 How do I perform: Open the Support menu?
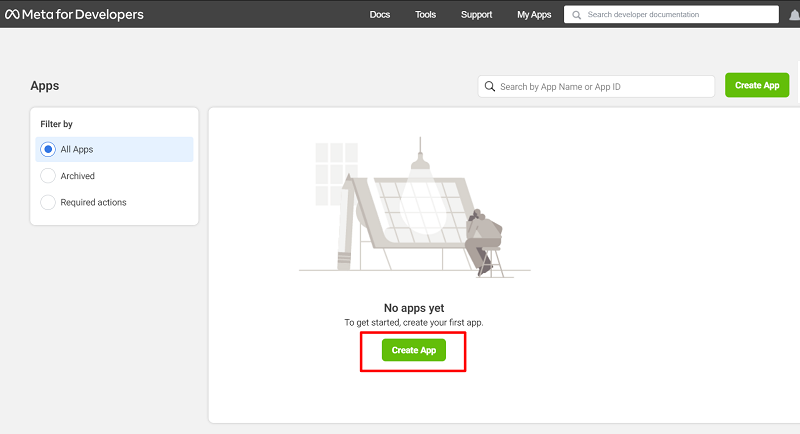tap(477, 15)
